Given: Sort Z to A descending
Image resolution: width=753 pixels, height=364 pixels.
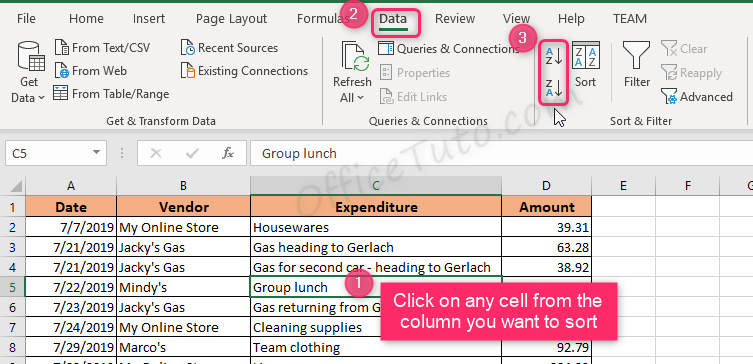Looking at the screenshot, I should pos(553,89).
